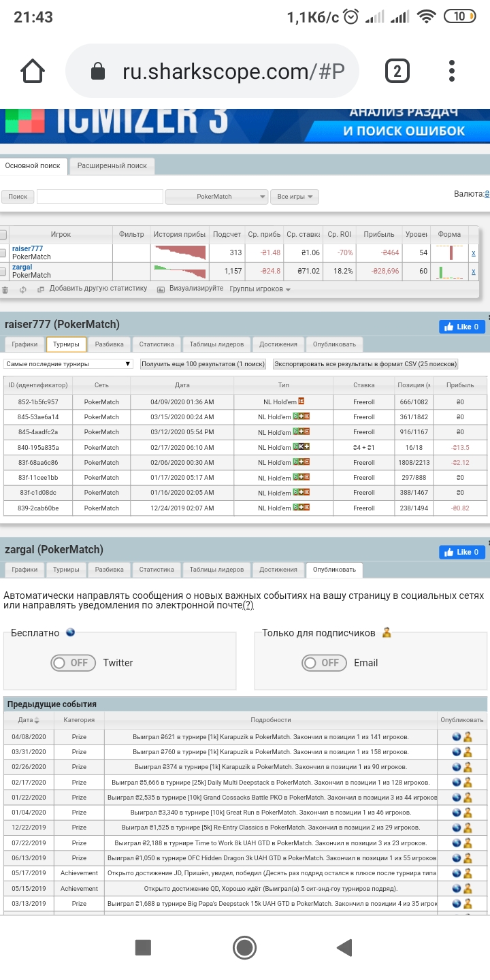This screenshot has height=980, width=490.
Task: Open raiser777 Достижения tab
Action: click(278, 344)
